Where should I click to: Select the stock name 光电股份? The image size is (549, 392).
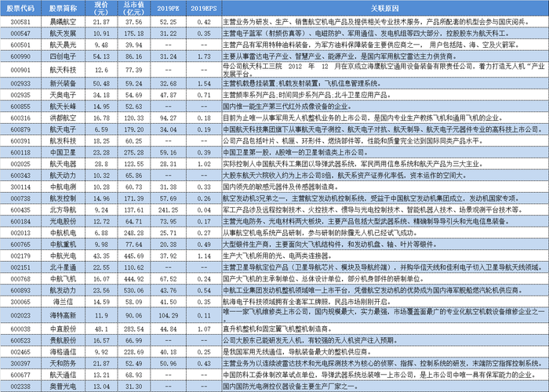tap(63, 222)
